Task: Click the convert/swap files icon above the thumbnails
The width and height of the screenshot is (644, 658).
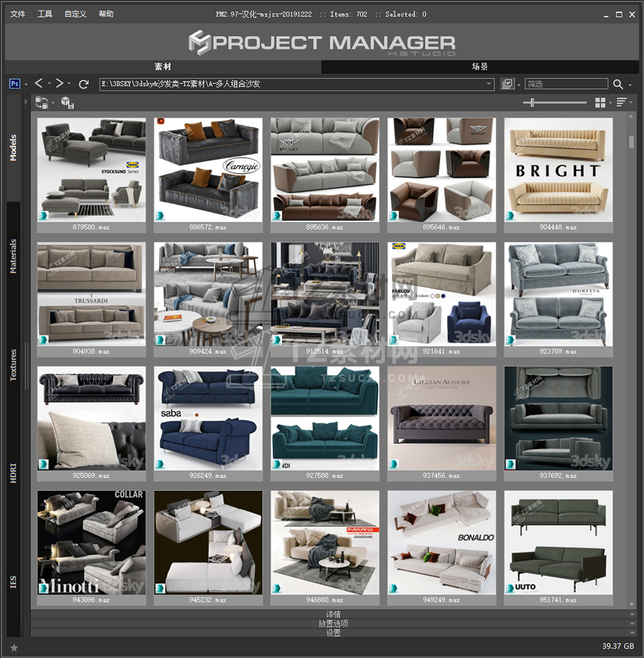Action: click(x=41, y=102)
